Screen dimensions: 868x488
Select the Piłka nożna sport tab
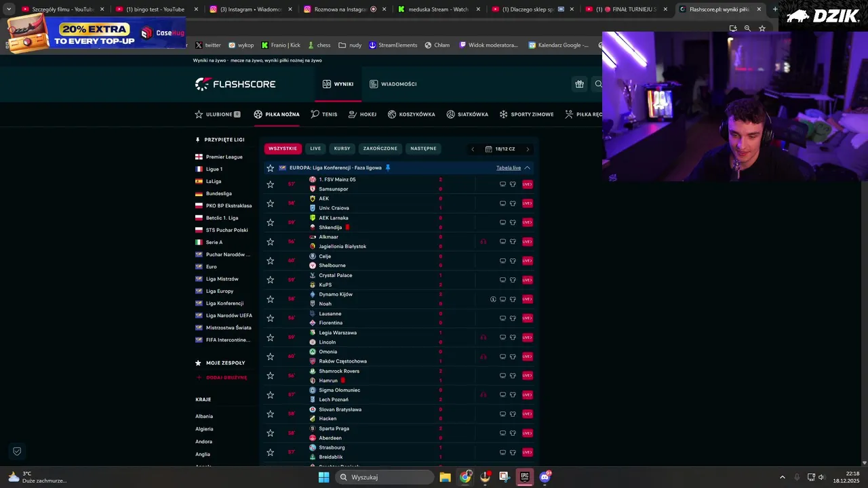277,115
